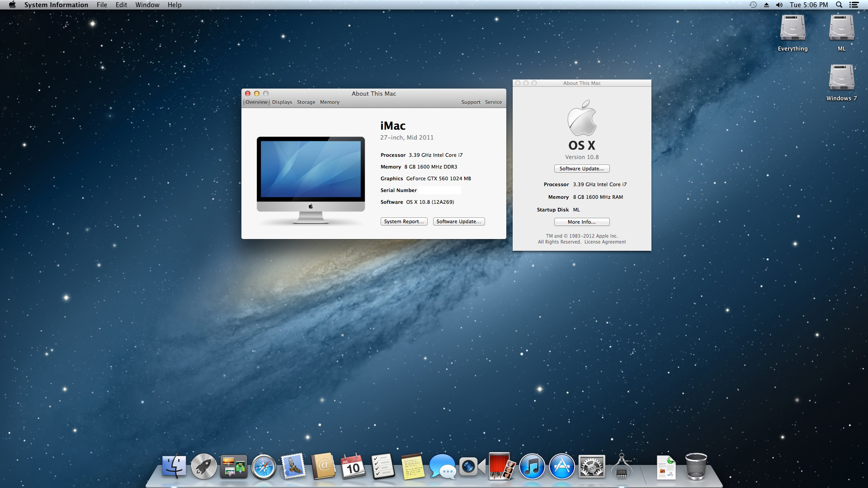This screenshot has width=868, height=488.
Task: Click Software Update button in main window
Action: tap(458, 221)
